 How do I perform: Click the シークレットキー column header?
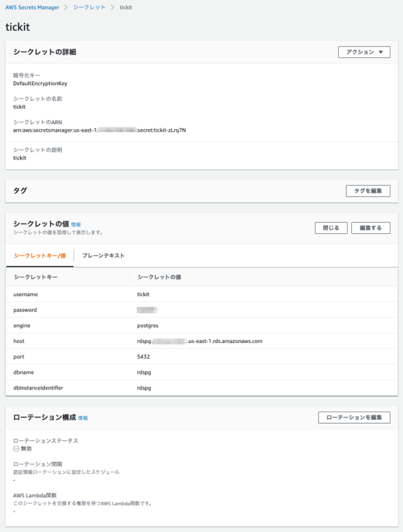pos(36,277)
